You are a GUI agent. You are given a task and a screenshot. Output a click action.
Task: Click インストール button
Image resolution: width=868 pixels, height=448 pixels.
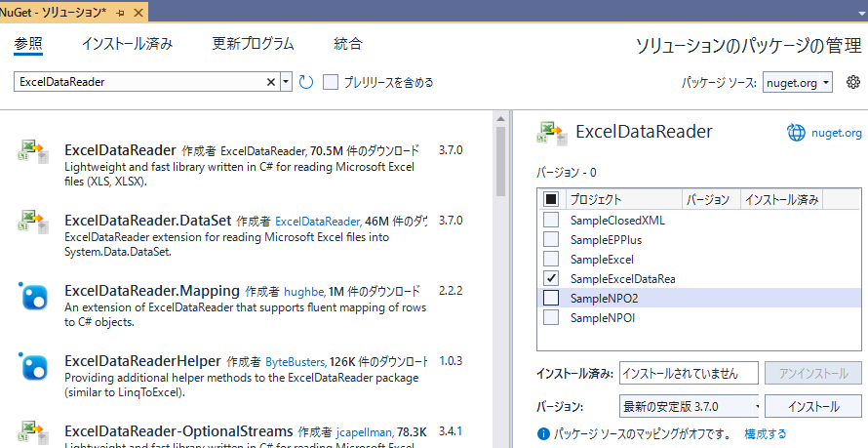click(x=813, y=406)
